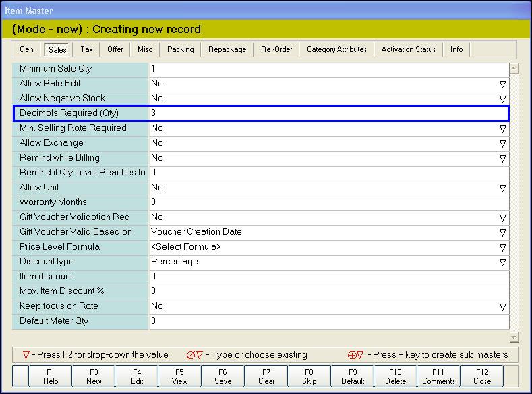Select the Category Attributes tab
The width and height of the screenshot is (532, 394).
336,49
